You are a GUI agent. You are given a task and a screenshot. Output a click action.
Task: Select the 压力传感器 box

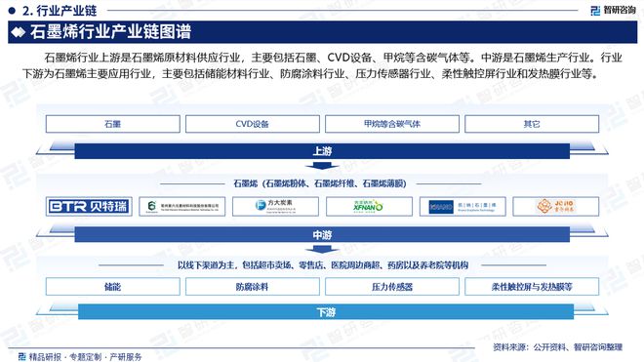pos(392,287)
